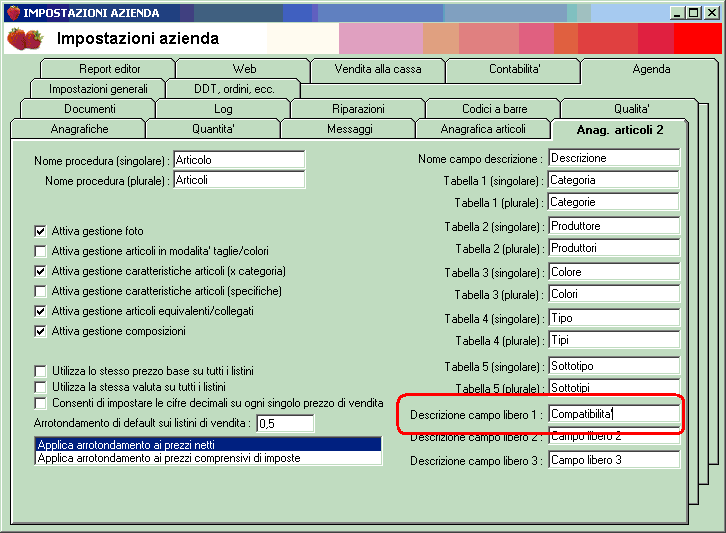Switch to the Contabilita' tab
This screenshot has height=533, width=726.
point(514,69)
